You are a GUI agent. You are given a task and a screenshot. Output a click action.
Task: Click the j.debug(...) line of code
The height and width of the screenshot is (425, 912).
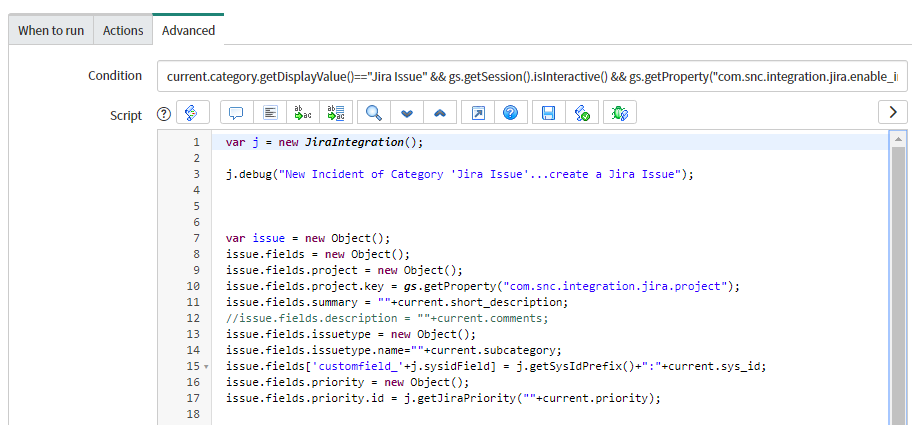click(460, 174)
